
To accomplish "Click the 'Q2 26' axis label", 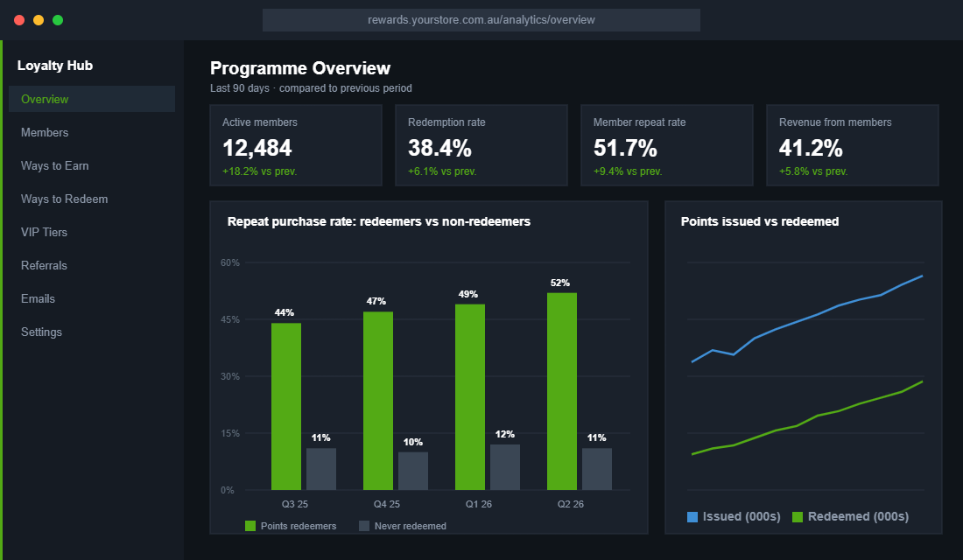I will (571, 504).
